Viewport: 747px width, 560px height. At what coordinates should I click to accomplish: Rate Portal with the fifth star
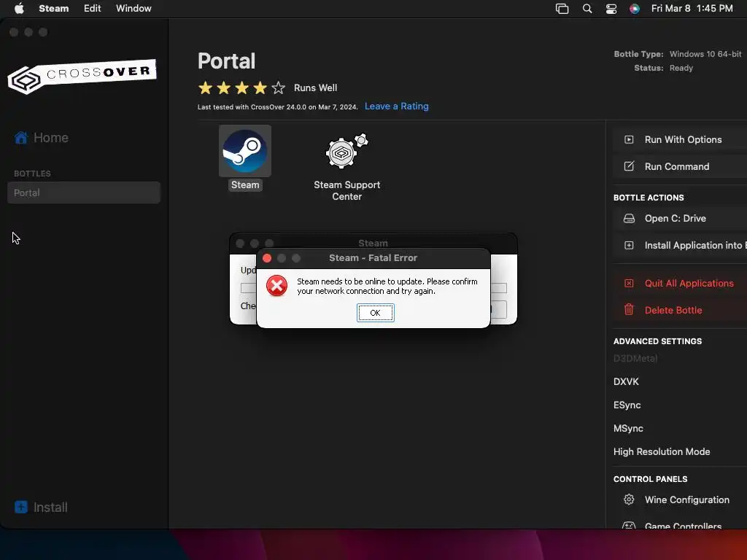point(278,87)
